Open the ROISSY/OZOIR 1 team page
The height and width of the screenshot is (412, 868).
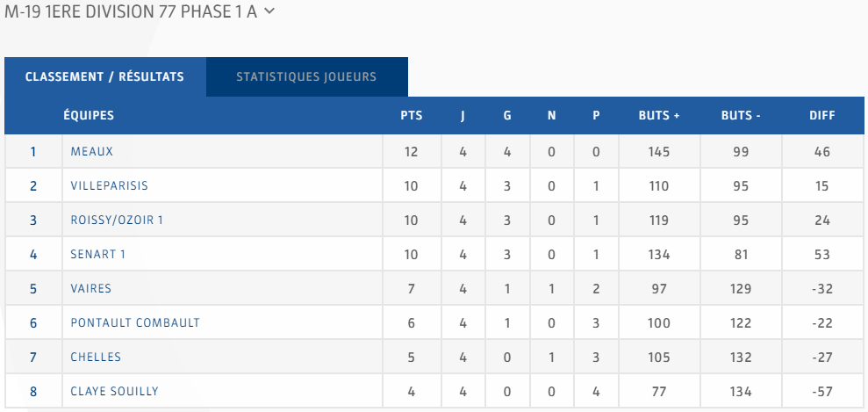pos(117,220)
